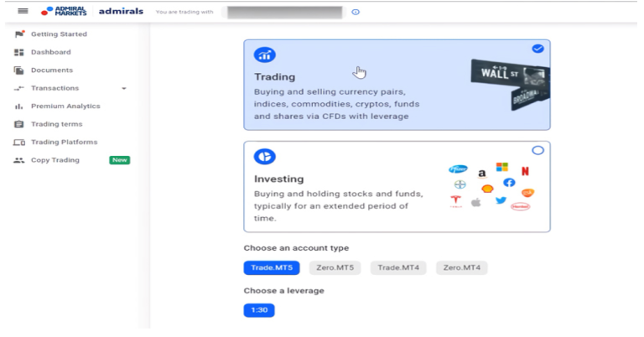Click the Admiral Markets logo

(x=64, y=11)
